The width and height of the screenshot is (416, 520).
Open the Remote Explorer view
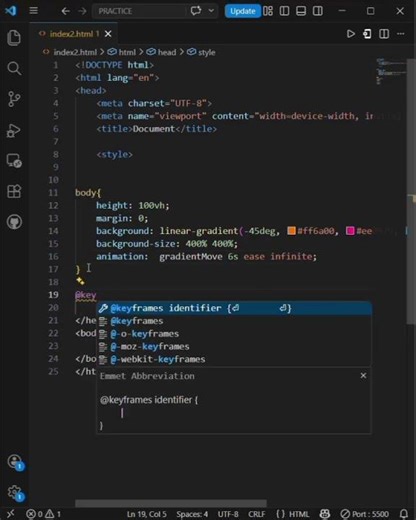pos(14,161)
